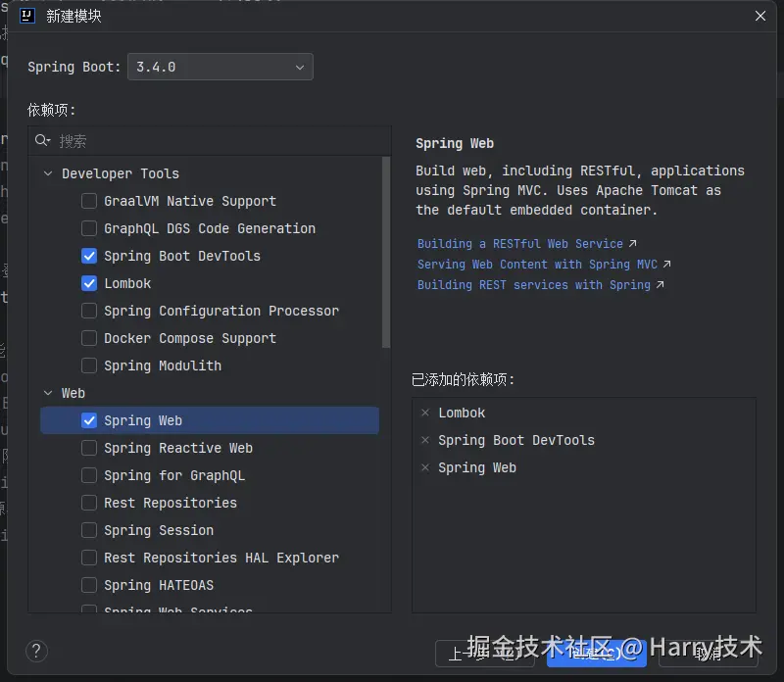This screenshot has width=784, height=682.
Task: Click the IntelliJ logo in title bar
Action: pyautogui.click(x=27, y=16)
